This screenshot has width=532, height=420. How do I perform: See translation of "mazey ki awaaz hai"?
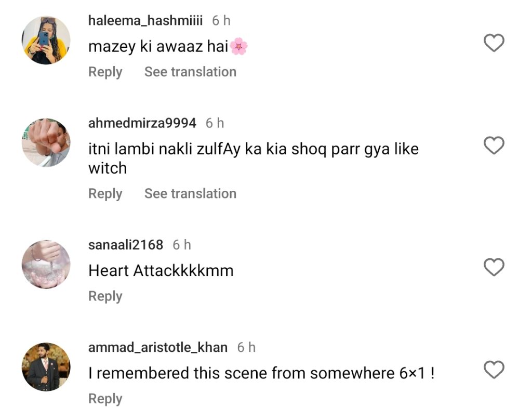190,72
